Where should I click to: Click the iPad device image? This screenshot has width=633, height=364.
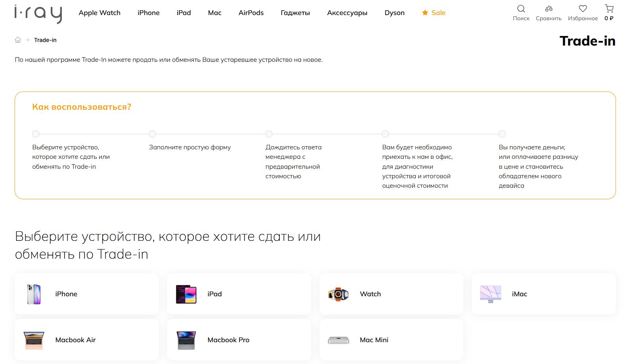click(186, 294)
